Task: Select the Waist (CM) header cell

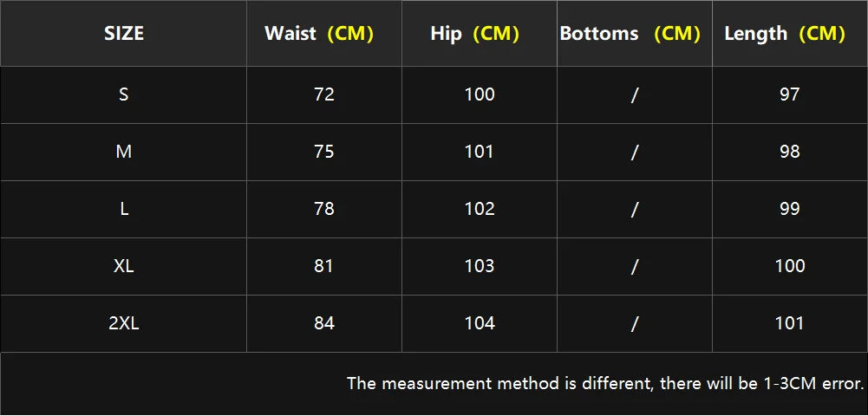Action: 323,33
